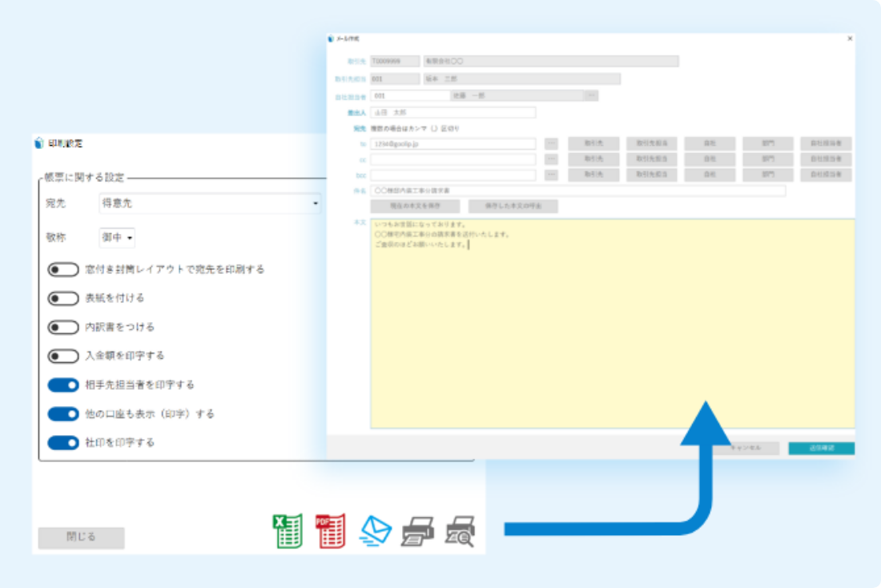Click the ellipsis button beside the bcc field
Screen dimensions: 881x588
pyautogui.click(x=551, y=175)
